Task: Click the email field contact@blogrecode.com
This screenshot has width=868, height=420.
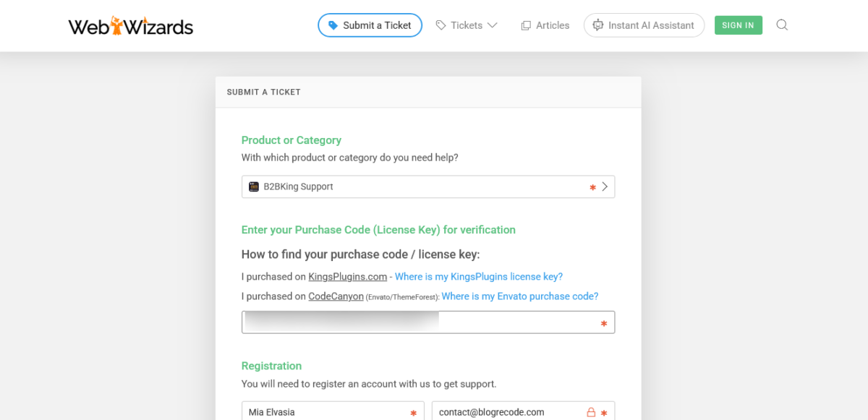Action: point(523,411)
